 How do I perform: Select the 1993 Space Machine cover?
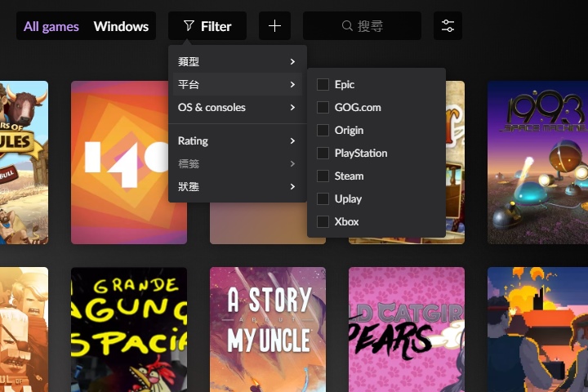click(537, 162)
